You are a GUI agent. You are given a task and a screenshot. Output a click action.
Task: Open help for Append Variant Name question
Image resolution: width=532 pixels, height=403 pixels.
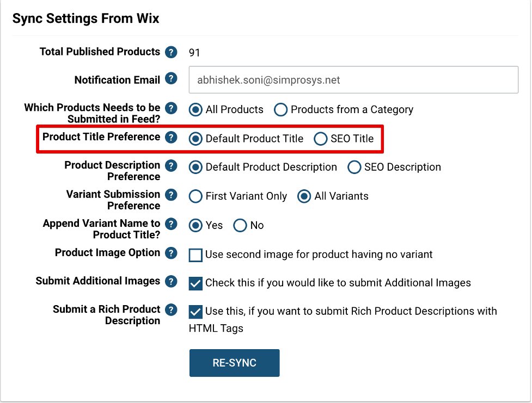pos(171,225)
